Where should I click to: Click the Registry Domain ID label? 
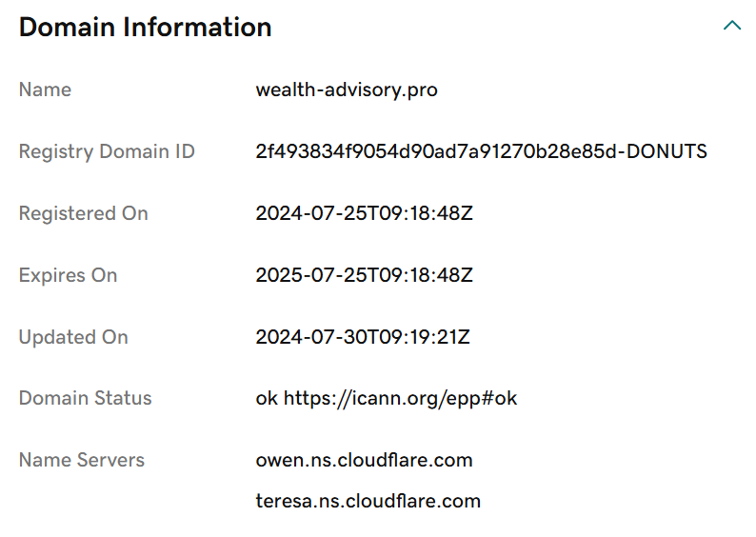(x=107, y=151)
